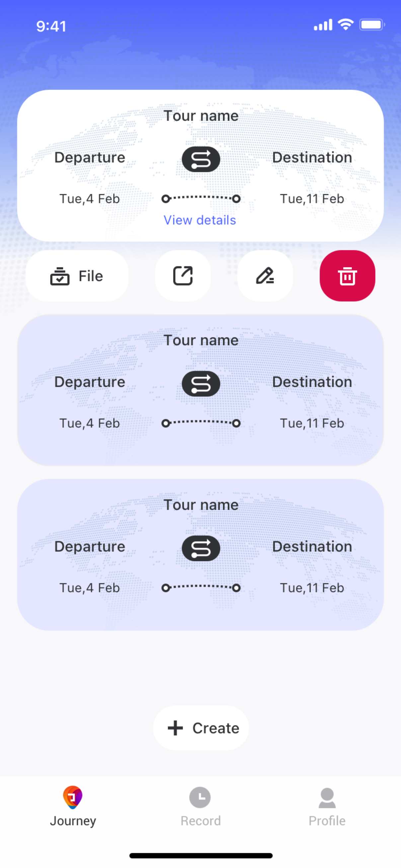Switch to the Profile tab
401x868 pixels.
pos(327,806)
